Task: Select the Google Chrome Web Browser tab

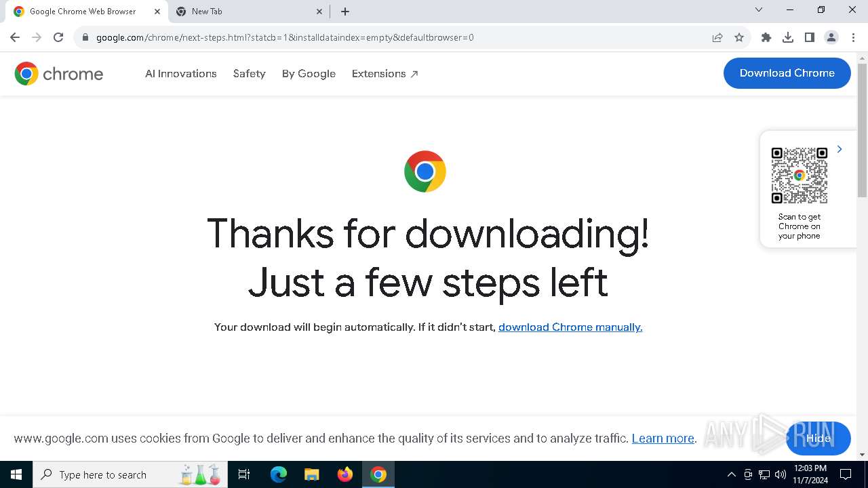Action: tap(87, 12)
